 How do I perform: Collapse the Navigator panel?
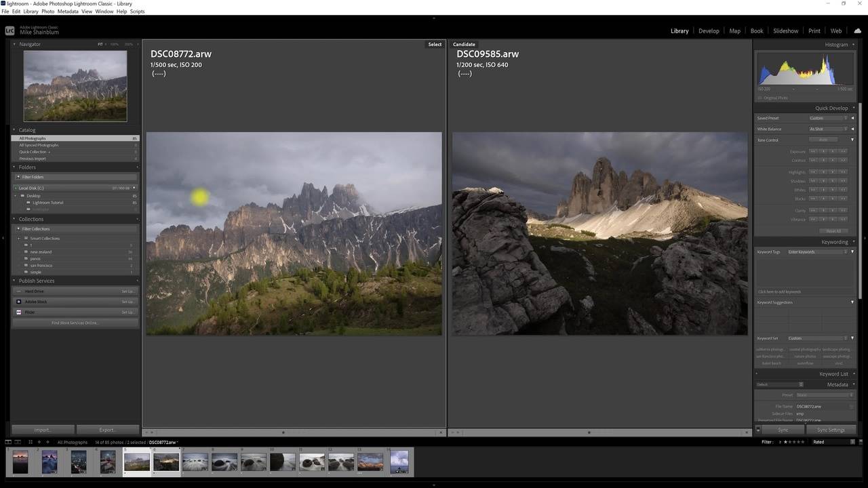[15, 44]
